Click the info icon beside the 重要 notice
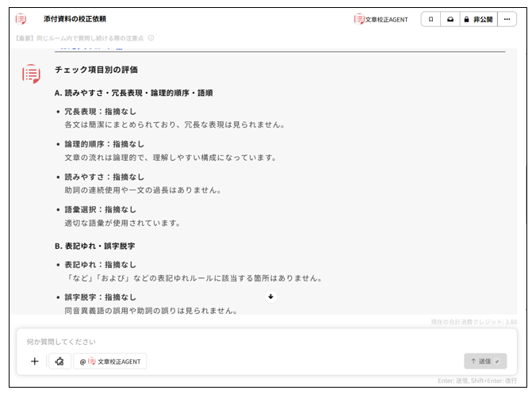Viewport: 532px width, 394px height. tap(151, 38)
